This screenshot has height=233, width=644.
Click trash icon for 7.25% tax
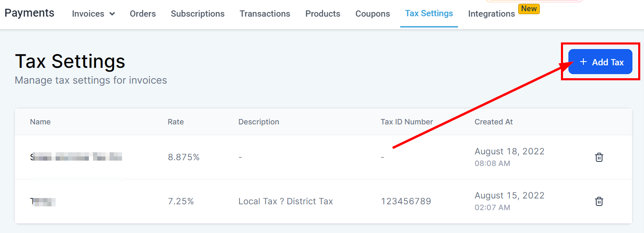599,201
